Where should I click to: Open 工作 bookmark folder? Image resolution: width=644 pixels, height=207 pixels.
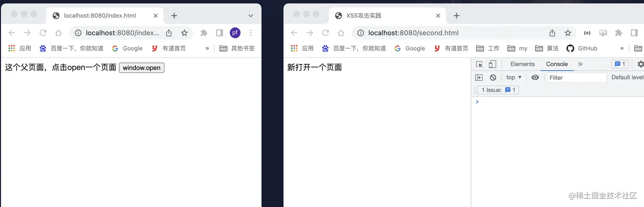click(488, 48)
